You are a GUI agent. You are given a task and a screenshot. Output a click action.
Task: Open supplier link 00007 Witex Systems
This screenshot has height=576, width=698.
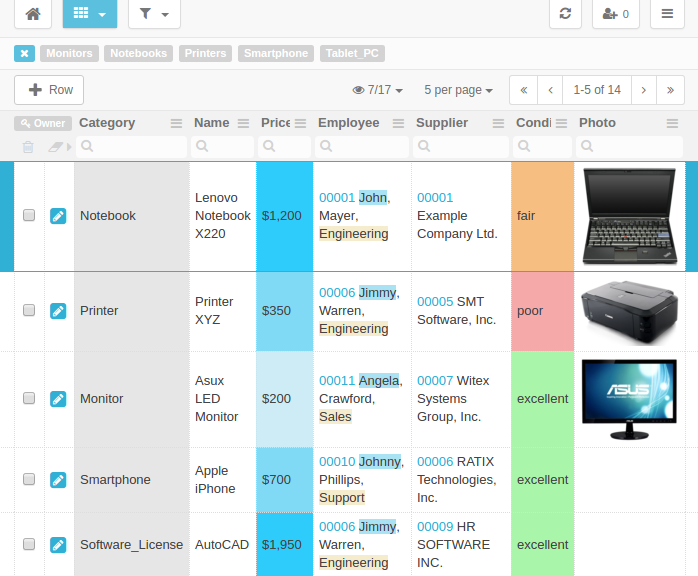tap(435, 381)
